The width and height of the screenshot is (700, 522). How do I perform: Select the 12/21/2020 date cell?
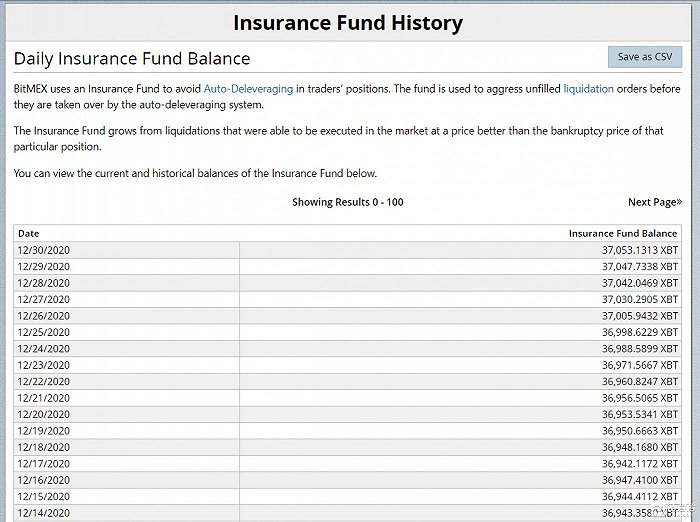[x=43, y=398]
